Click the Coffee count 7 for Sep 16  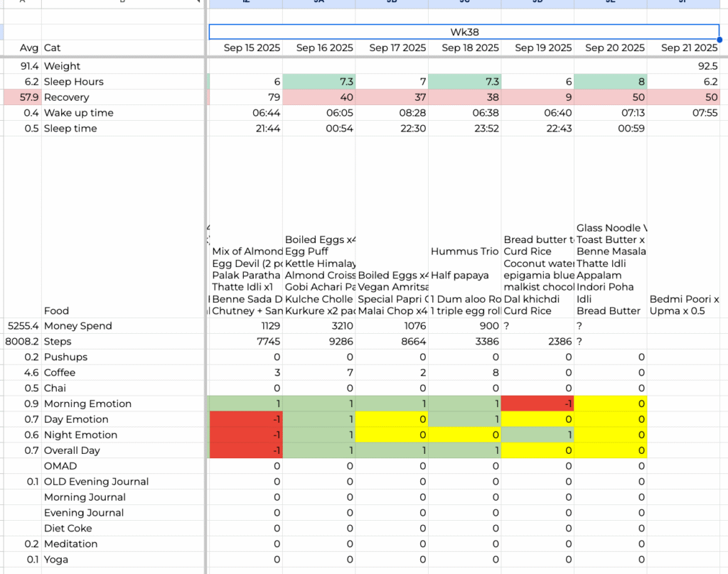tap(319, 373)
